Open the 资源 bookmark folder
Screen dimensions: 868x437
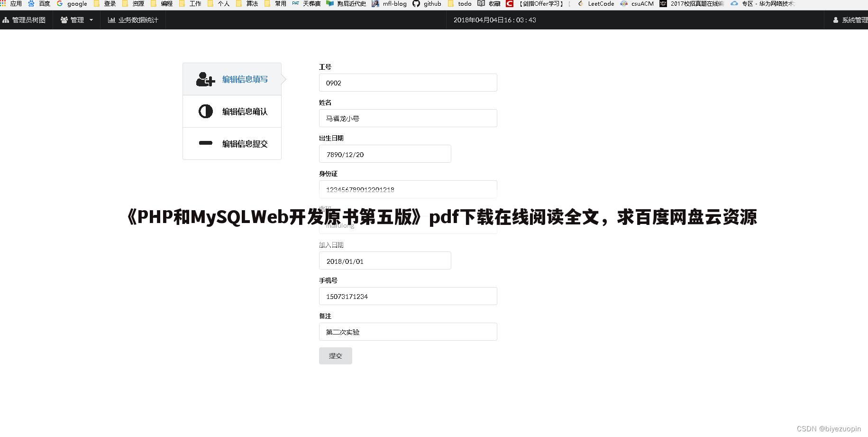click(133, 4)
